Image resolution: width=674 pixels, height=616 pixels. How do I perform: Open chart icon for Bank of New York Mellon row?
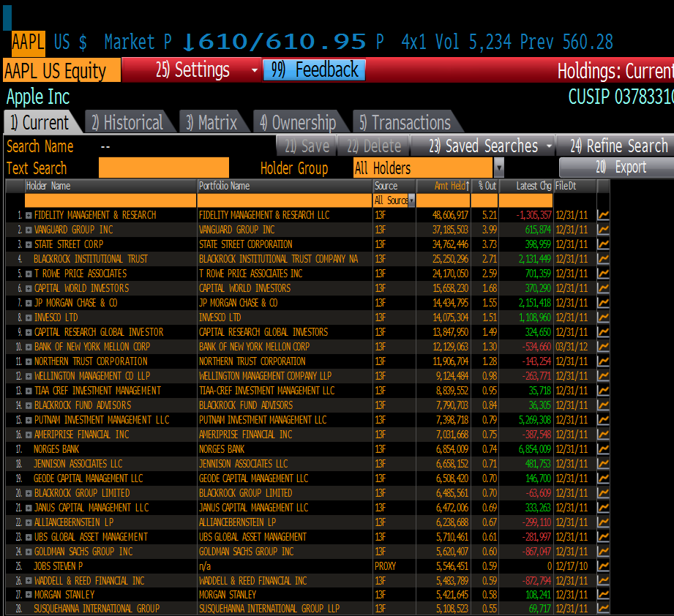coord(603,347)
